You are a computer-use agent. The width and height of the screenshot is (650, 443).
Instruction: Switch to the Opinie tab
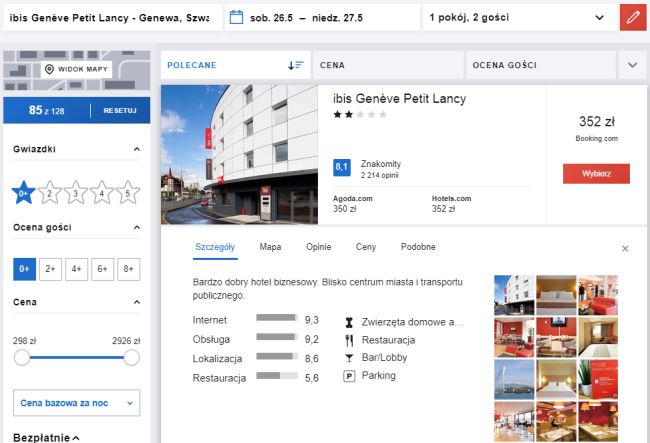pyautogui.click(x=318, y=247)
